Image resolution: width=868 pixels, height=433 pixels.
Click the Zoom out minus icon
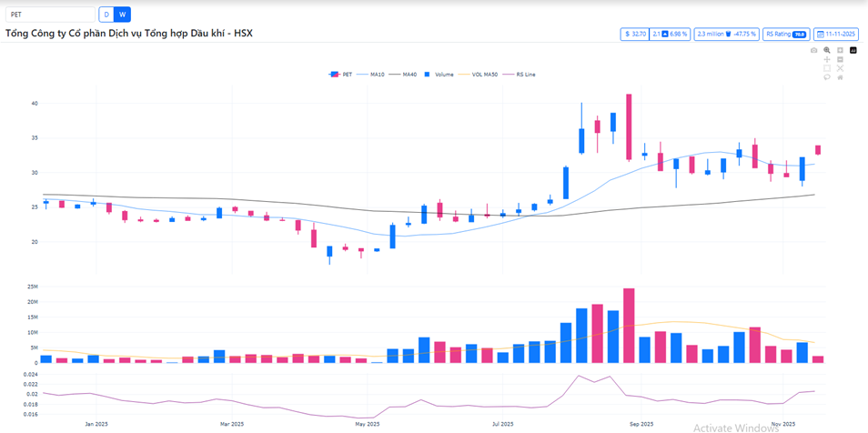840,59
